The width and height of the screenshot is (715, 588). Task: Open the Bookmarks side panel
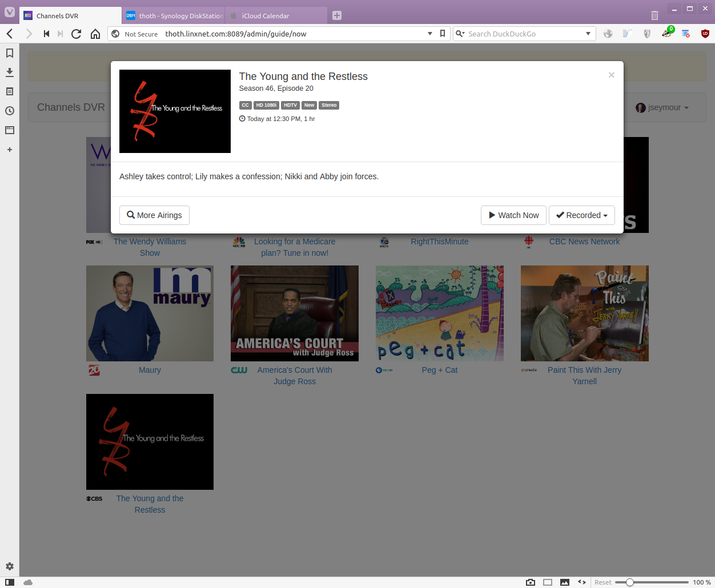pyautogui.click(x=10, y=53)
